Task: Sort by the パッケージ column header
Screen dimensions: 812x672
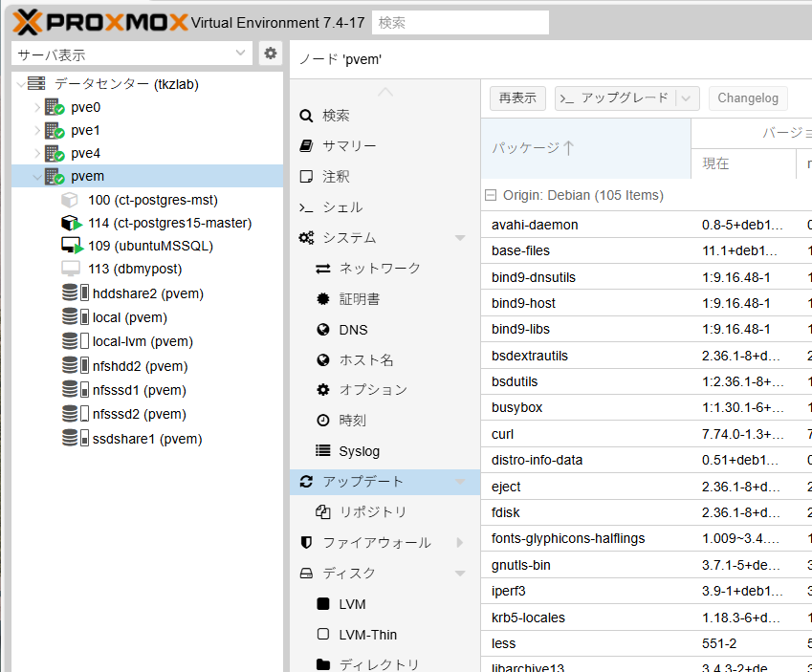Action: coord(585,148)
